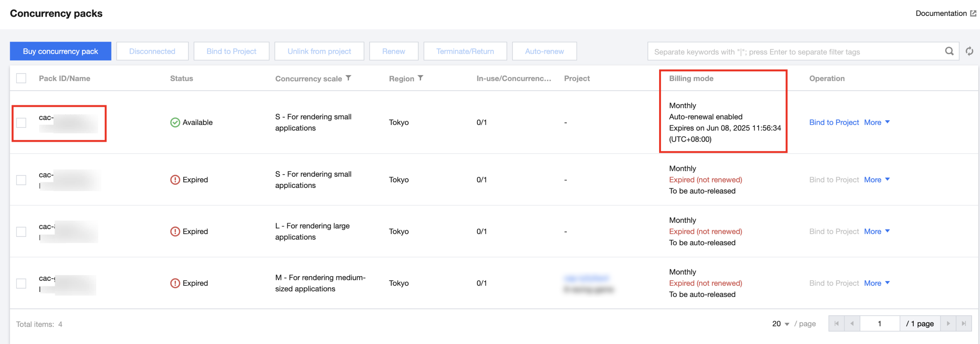Viewport: 980px width, 344px height.
Task: Expand More menu for the Available pack
Action: 877,122
